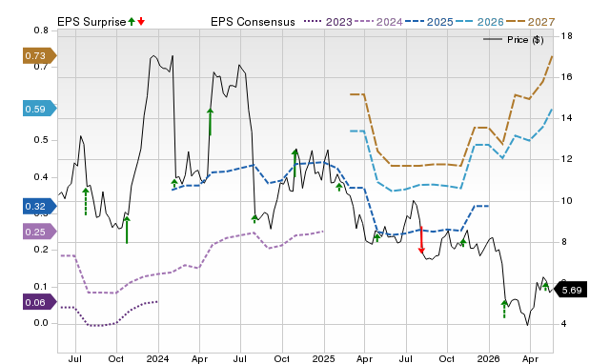
Task: Toggle the 2027 EPS consensus legend entry
Action: click(x=530, y=22)
